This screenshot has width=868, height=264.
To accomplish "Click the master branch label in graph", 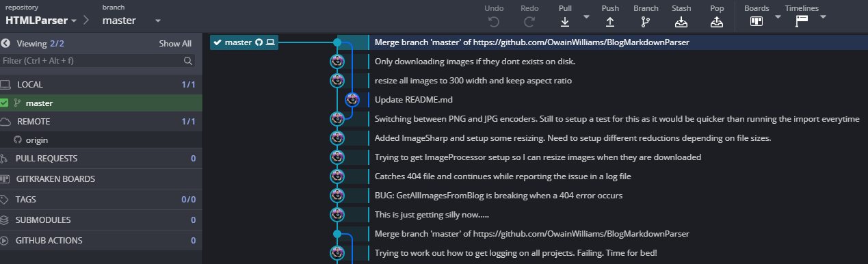I will pyautogui.click(x=244, y=42).
